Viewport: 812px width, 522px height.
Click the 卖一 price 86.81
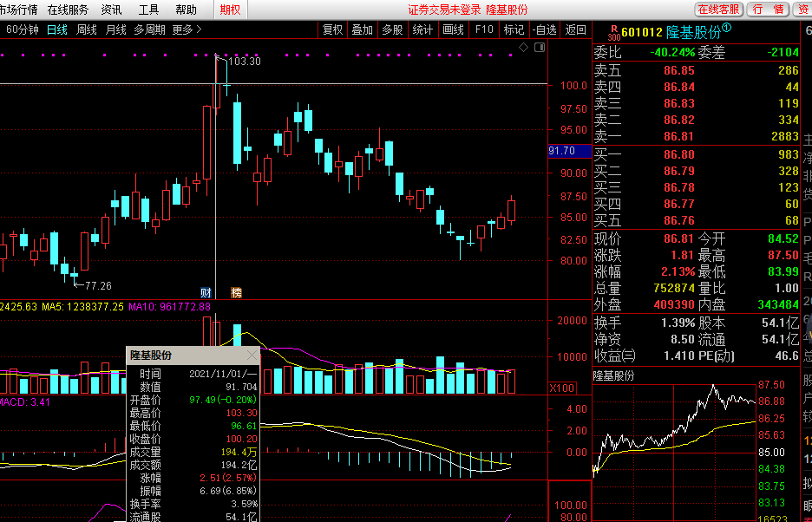point(679,137)
